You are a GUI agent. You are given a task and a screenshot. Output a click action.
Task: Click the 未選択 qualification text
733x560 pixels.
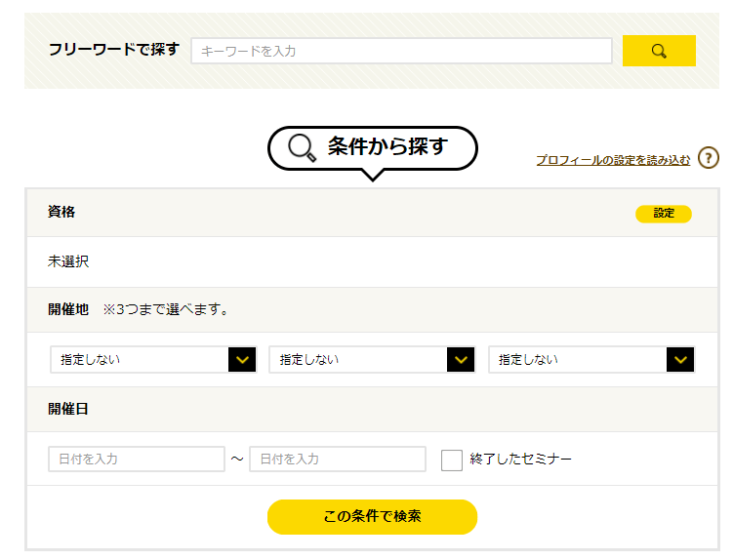click(x=68, y=261)
